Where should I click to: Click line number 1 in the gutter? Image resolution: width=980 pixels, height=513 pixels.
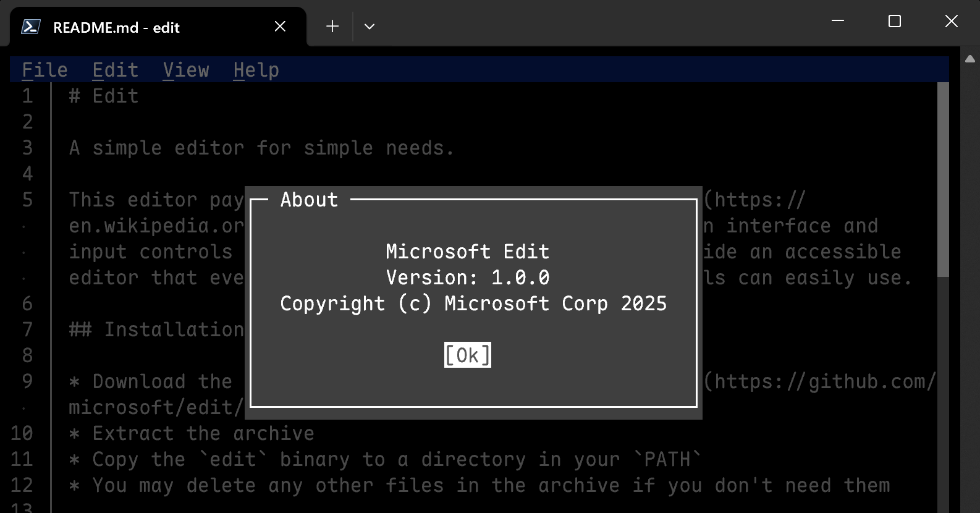click(28, 96)
